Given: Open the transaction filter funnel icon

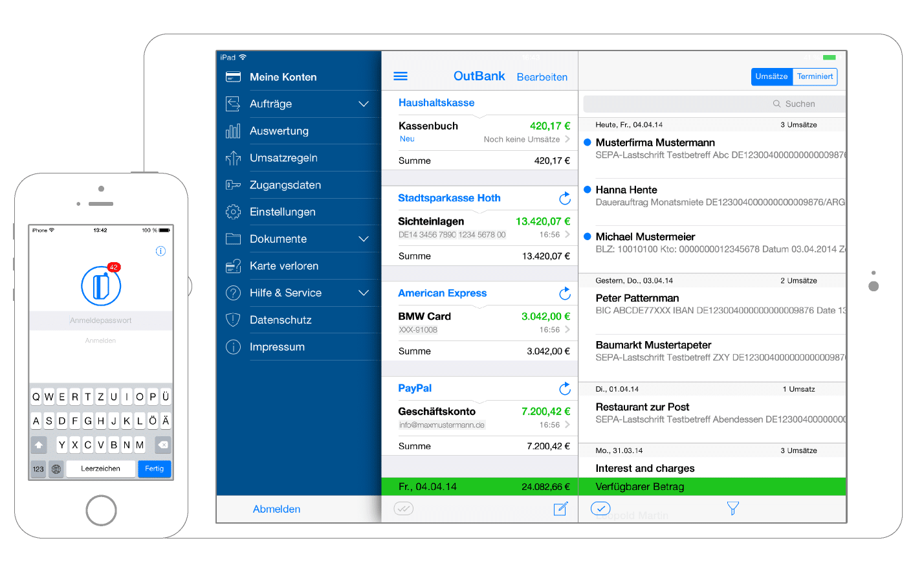Looking at the screenshot, I should tap(732, 509).
